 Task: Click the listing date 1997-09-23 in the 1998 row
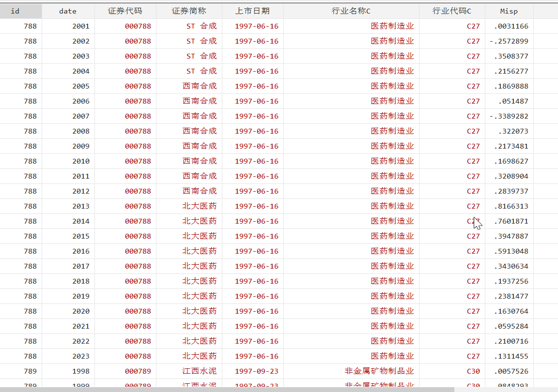(257, 371)
